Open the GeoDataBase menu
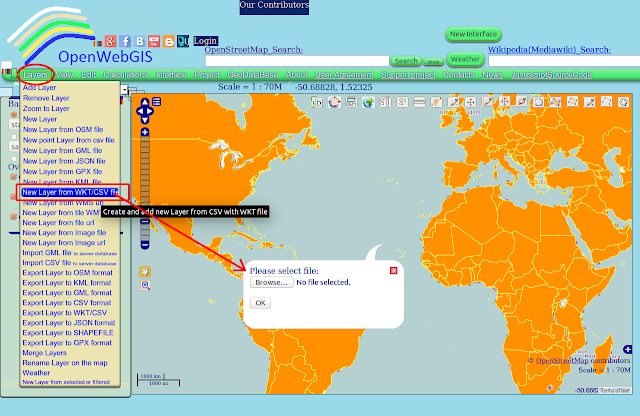Image resolution: width=640 pixels, height=416 pixels. [253, 75]
